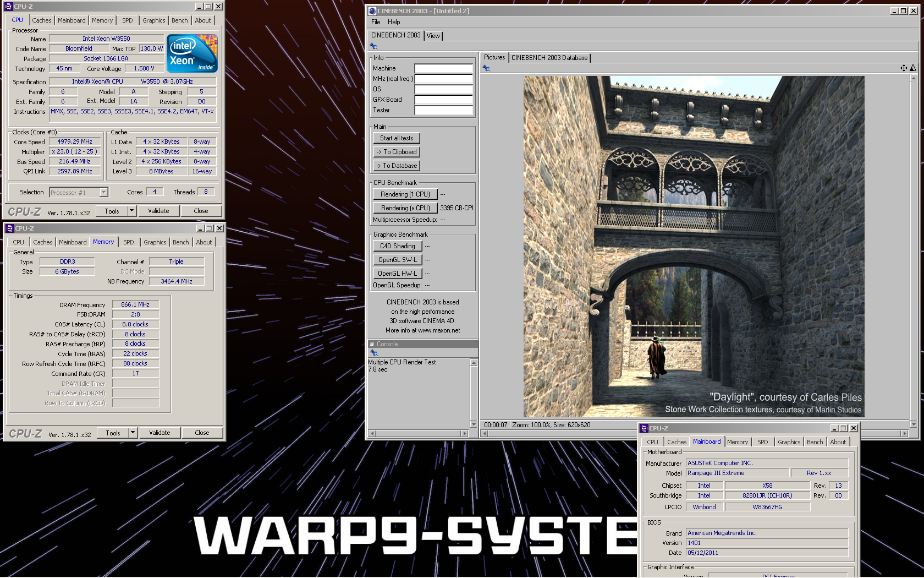Click the 3395 CB-CPU score text

coord(457,208)
